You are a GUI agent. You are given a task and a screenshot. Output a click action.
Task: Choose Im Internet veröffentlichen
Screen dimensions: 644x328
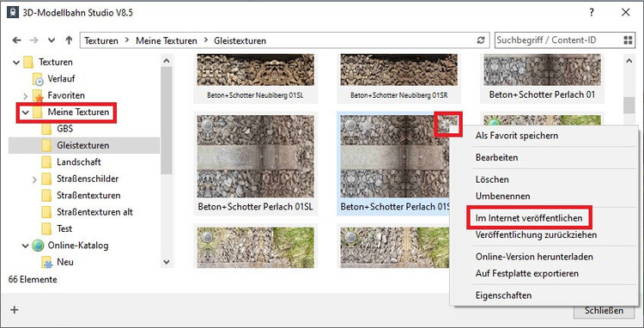click(x=529, y=218)
